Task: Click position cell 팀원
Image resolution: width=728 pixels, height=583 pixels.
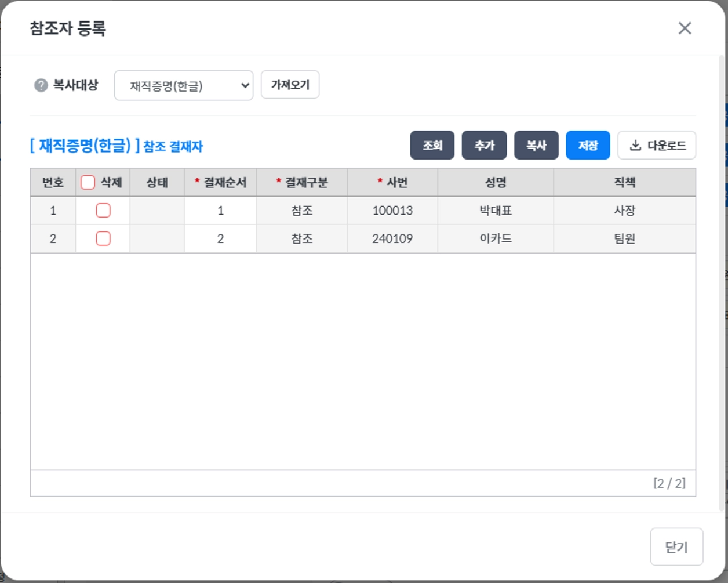Action: 625,238
